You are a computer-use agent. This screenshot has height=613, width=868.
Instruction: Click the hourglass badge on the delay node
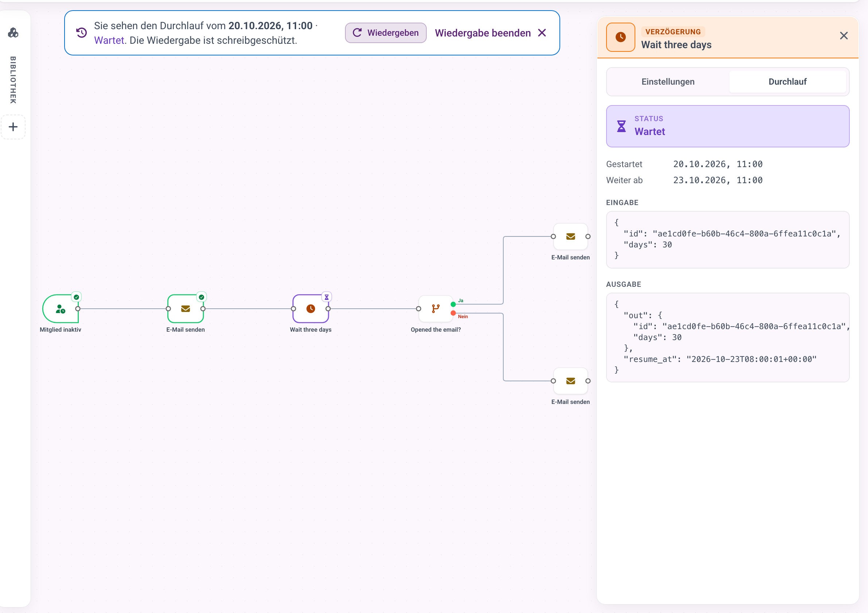tap(327, 297)
